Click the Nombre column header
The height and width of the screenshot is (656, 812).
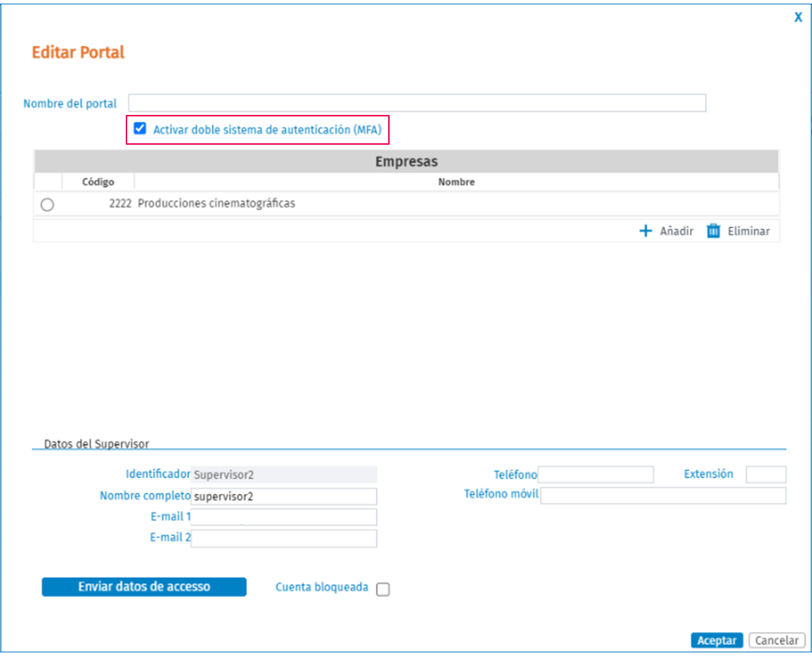457,182
